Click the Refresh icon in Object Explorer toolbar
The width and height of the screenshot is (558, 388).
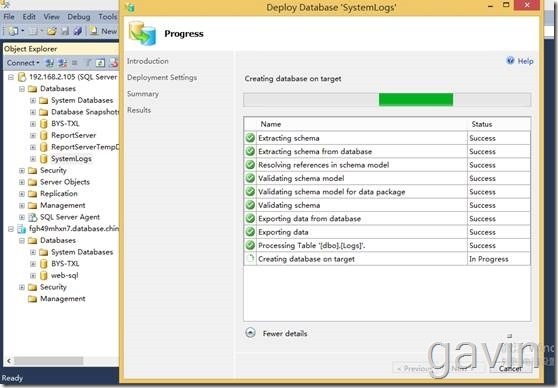tap(100, 63)
